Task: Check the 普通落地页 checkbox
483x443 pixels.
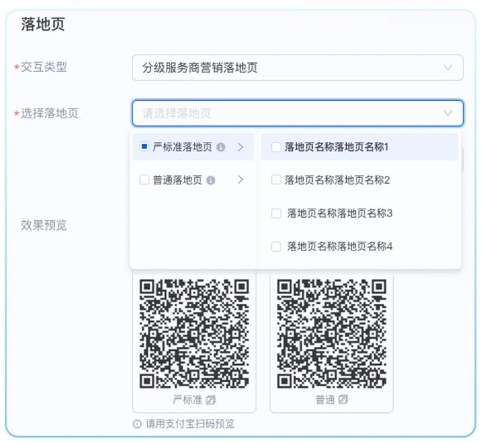Action: pyautogui.click(x=144, y=180)
